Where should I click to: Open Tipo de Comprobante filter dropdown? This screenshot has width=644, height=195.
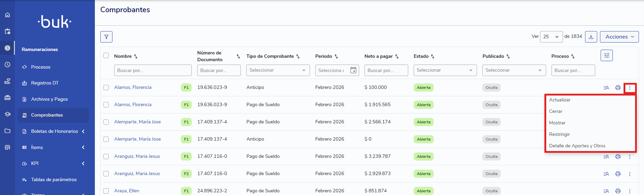(x=278, y=70)
